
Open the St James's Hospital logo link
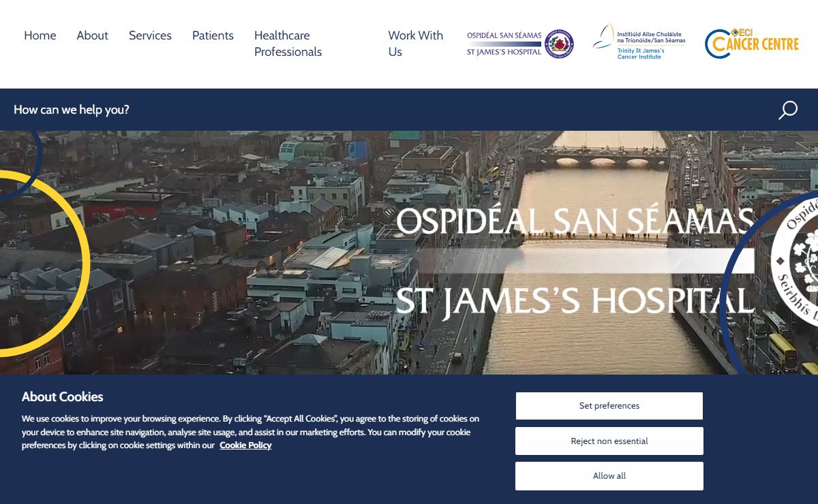[x=520, y=44]
